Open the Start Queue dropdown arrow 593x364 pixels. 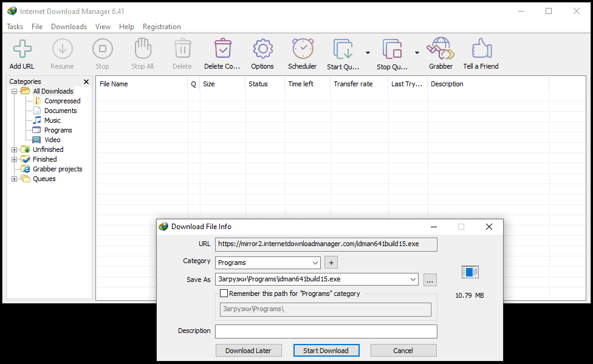368,53
